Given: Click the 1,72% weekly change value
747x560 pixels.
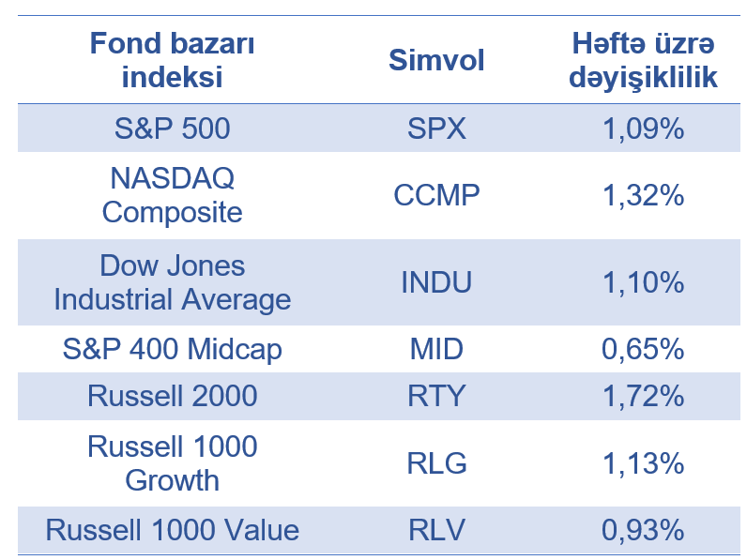Looking at the screenshot, I should click(643, 396).
